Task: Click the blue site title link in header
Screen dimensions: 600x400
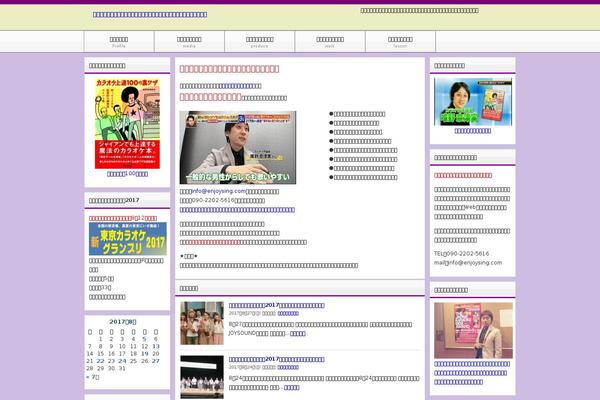Action: (150, 15)
